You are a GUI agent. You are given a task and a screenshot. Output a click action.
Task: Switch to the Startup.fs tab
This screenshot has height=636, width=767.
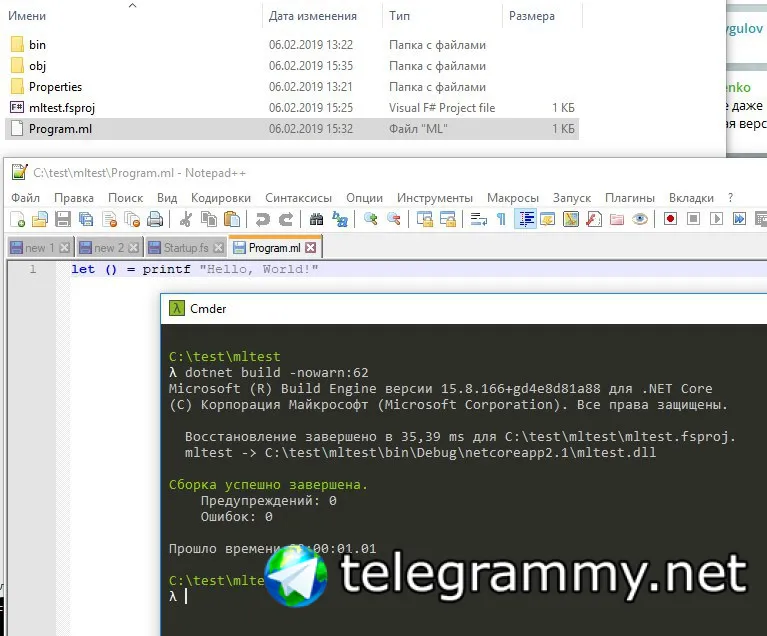[185, 248]
